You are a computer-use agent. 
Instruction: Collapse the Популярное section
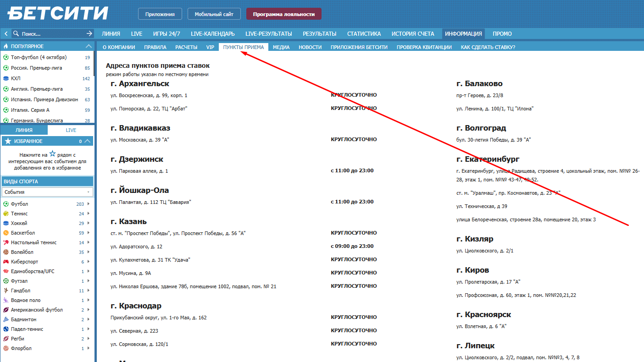pos(89,46)
